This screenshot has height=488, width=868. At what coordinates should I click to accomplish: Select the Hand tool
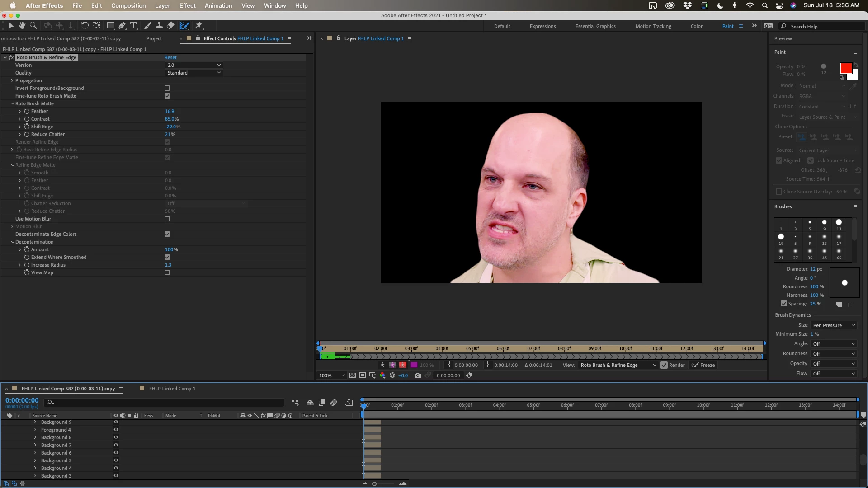(22, 26)
